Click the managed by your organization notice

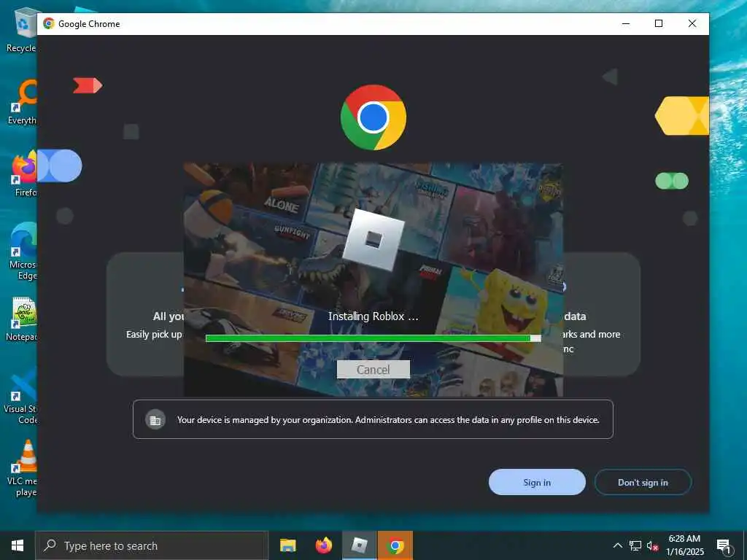(x=373, y=419)
